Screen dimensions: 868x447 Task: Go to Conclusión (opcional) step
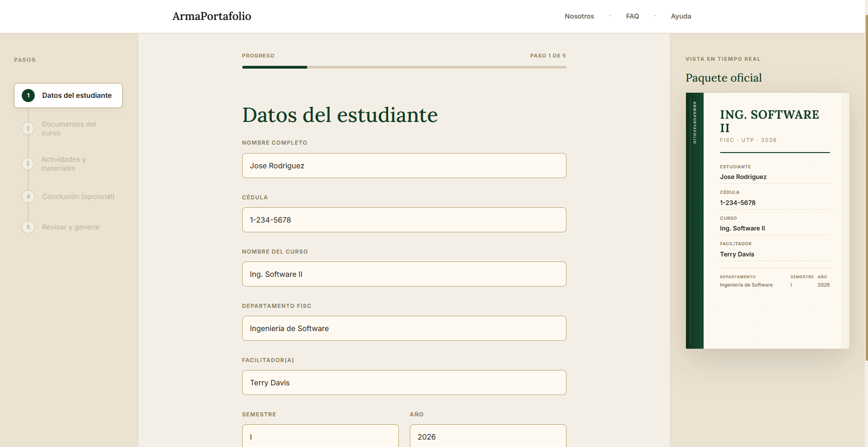click(x=68, y=197)
